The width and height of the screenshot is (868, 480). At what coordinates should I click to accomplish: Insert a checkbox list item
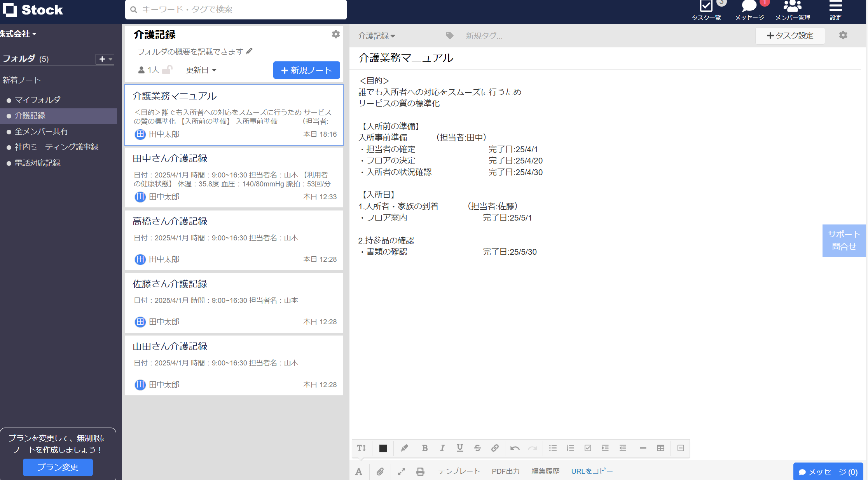[588, 448]
